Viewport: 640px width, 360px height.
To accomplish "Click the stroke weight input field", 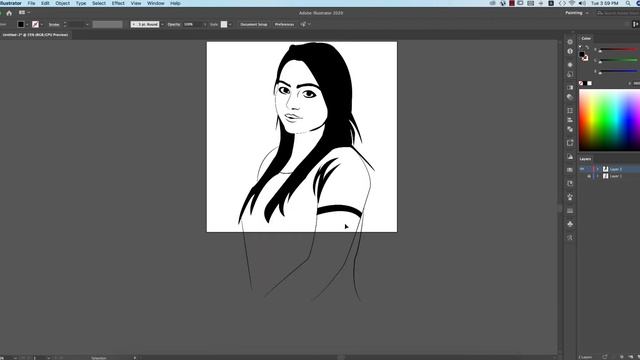I will click(76, 24).
